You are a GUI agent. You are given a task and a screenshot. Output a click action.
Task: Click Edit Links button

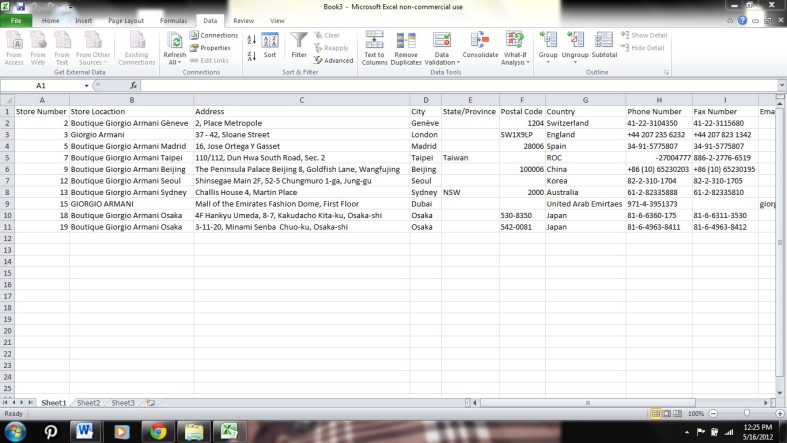coord(209,60)
